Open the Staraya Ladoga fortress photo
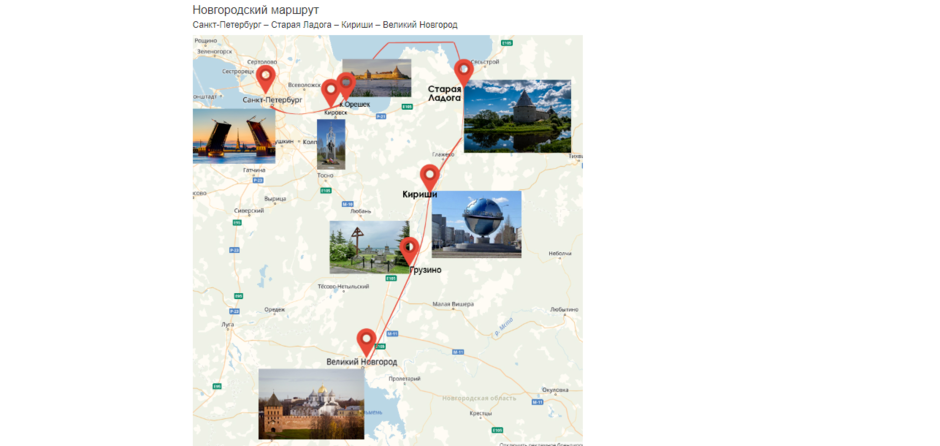Screen dimensions: 940x446 tap(517, 116)
